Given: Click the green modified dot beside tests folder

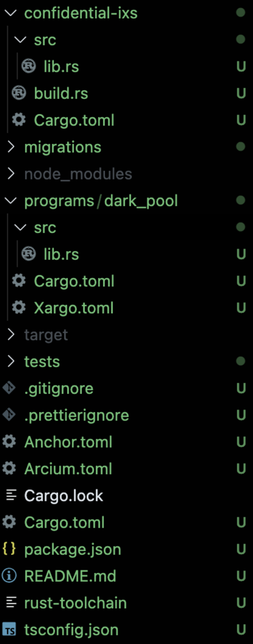Looking at the screenshot, I should coord(241,361).
